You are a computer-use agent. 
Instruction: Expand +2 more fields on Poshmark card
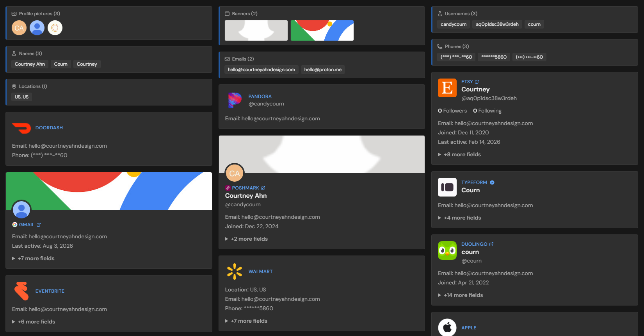[x=246, y=239]
